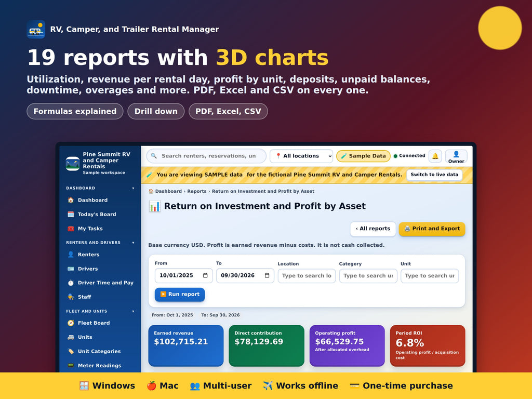Image resolution: width=532 pixels, height=399 pixels.
Task: Click the Unit Categories tag icon
Action: pyautogui.click(x=71, y=352)
